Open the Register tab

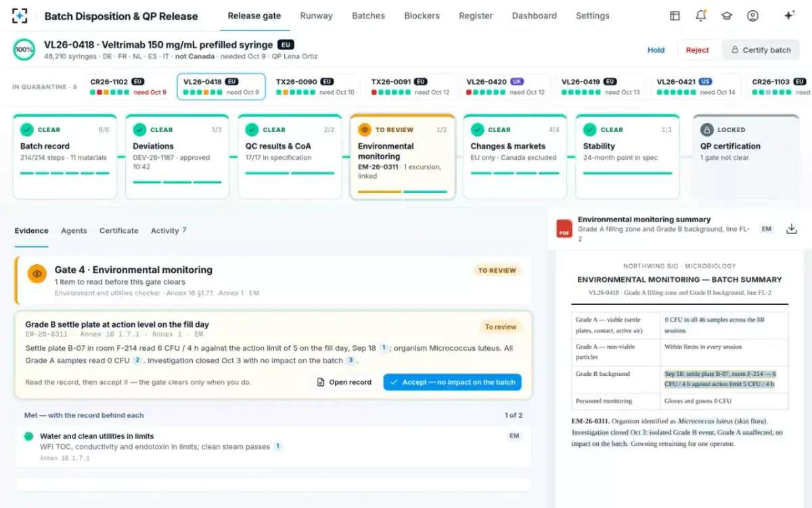(476, 16)
